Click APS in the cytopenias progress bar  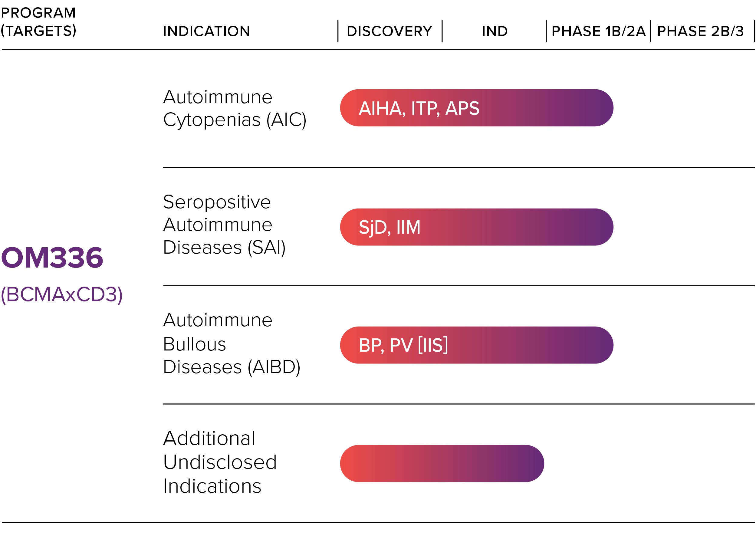pyautogui.click(x=462, y=108)
